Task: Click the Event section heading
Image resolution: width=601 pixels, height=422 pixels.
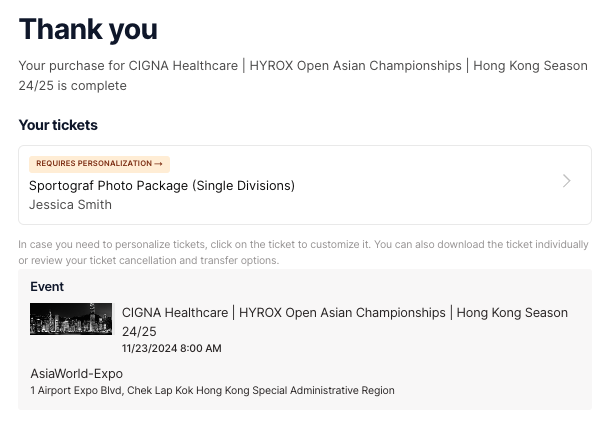Action: click(47, 286)
